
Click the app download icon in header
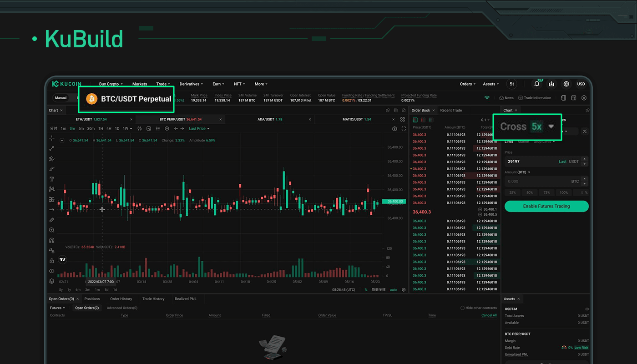click(551, 84)
